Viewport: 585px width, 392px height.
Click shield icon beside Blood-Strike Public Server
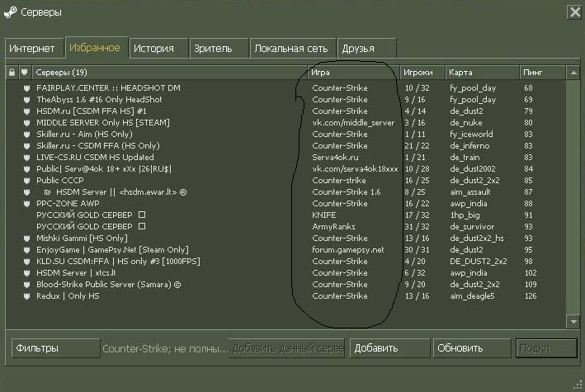tap(26, 285)
